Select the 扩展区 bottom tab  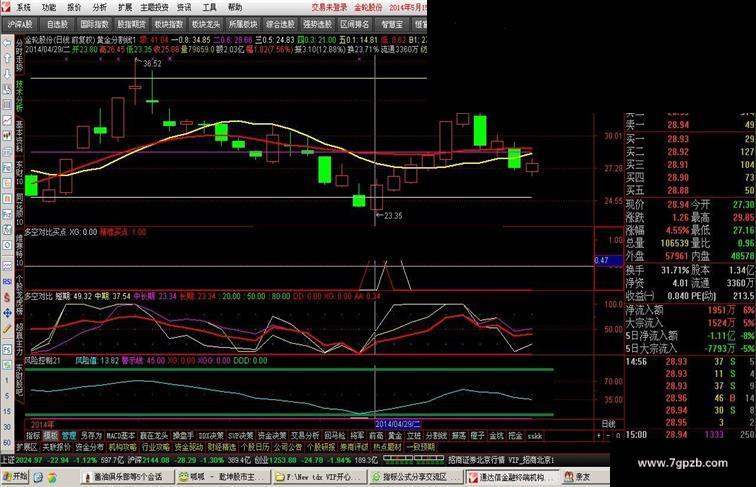tap(27, 447)
